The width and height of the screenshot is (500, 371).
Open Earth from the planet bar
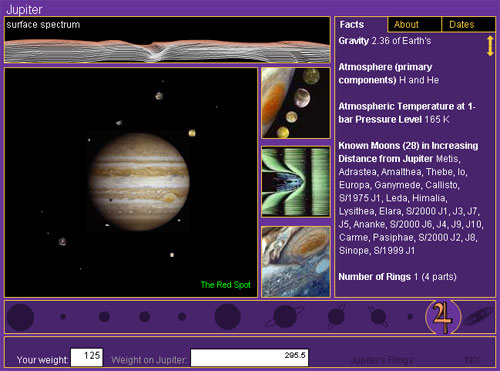pyautogui.click(x=144, y=317)
